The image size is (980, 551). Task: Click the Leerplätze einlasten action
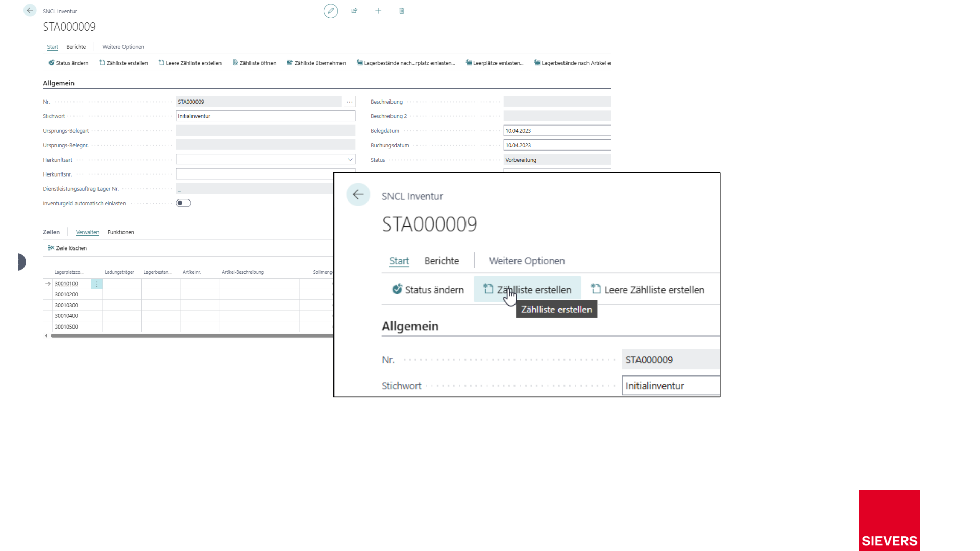point(495,63)
